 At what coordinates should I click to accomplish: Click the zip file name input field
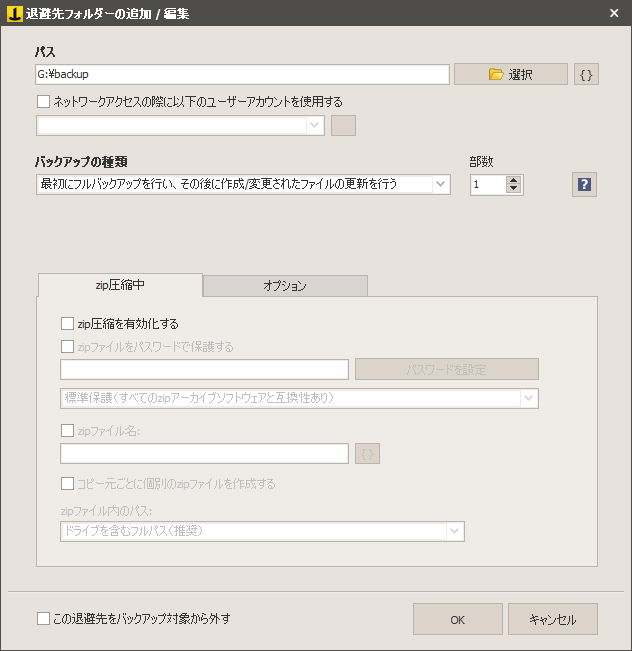[204, 453]
